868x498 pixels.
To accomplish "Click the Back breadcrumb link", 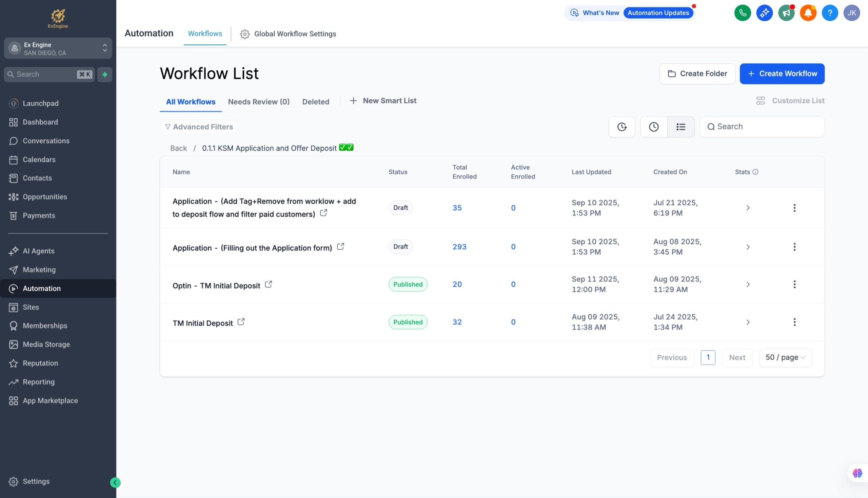I will coord(178,148).
